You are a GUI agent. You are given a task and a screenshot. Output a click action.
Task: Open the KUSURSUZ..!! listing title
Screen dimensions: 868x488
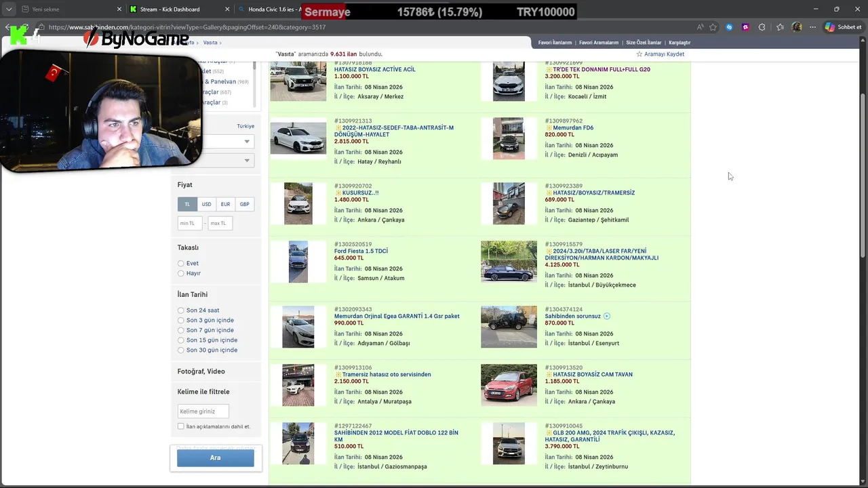(x=360, y=193)
